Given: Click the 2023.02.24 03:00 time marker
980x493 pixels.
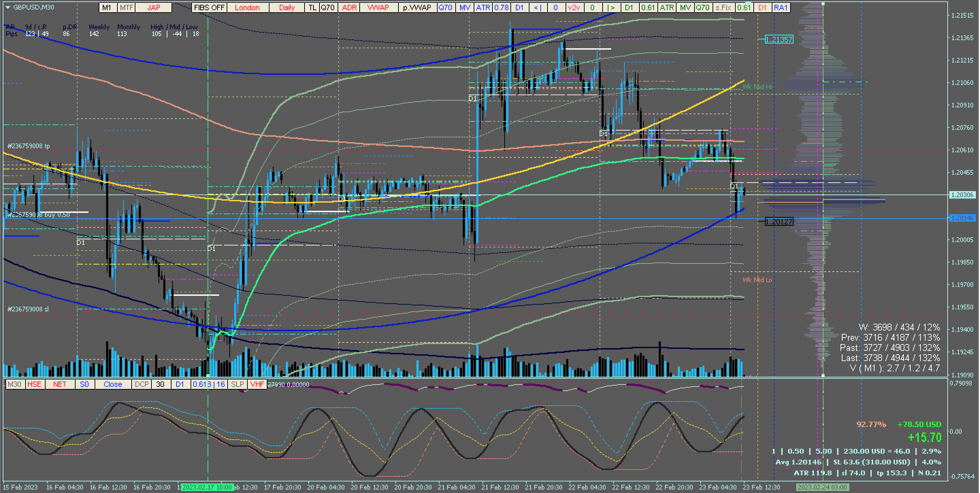Looking at the screenshot, I should [822, 487].
